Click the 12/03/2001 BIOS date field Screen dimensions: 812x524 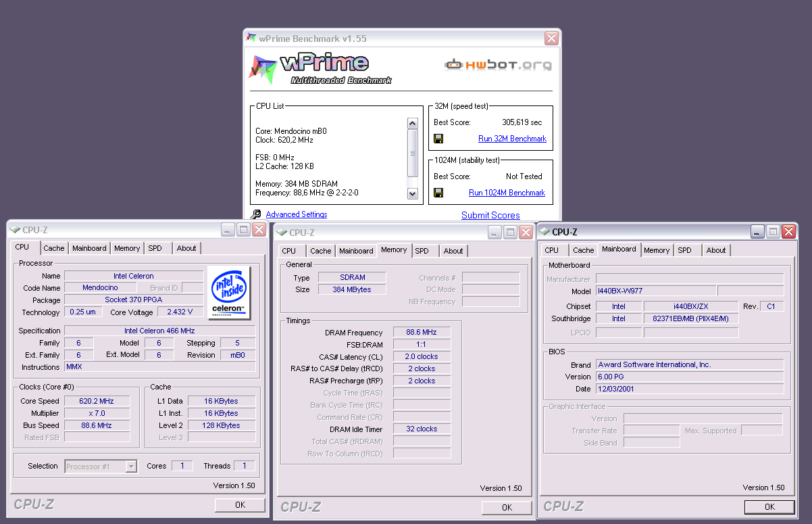(x=690, y=389)
